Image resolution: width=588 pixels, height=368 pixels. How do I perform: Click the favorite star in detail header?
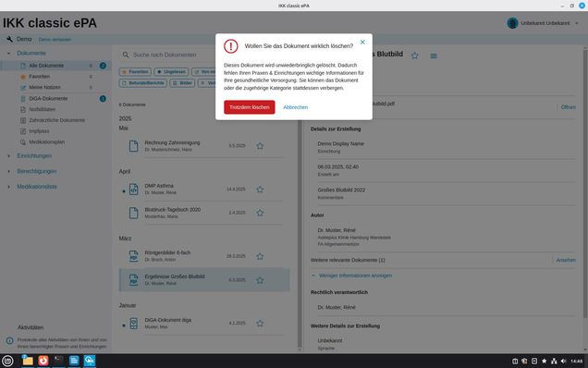click(x=415, y=55)
